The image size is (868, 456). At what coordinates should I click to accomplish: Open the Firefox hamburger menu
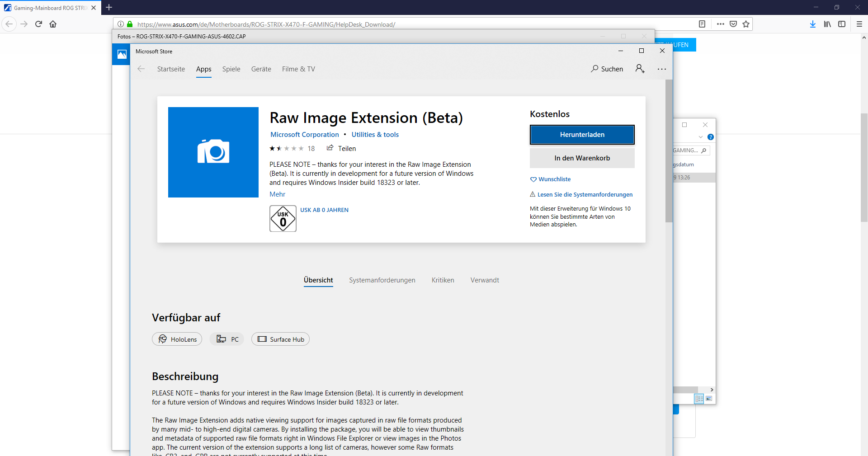pos(859,24)
